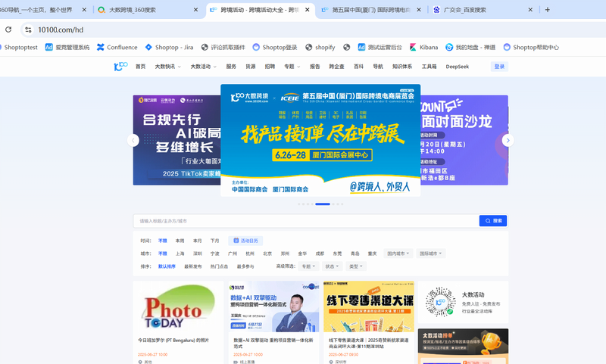Sort by 最多参与
This screenshot has width=606, height=364.
click(245, 266)
